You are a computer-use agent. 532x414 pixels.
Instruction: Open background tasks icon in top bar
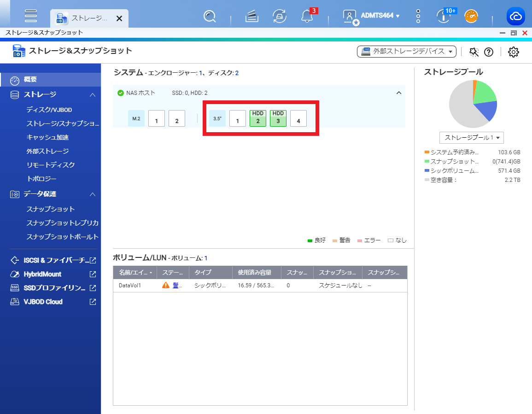click(252, 16)
